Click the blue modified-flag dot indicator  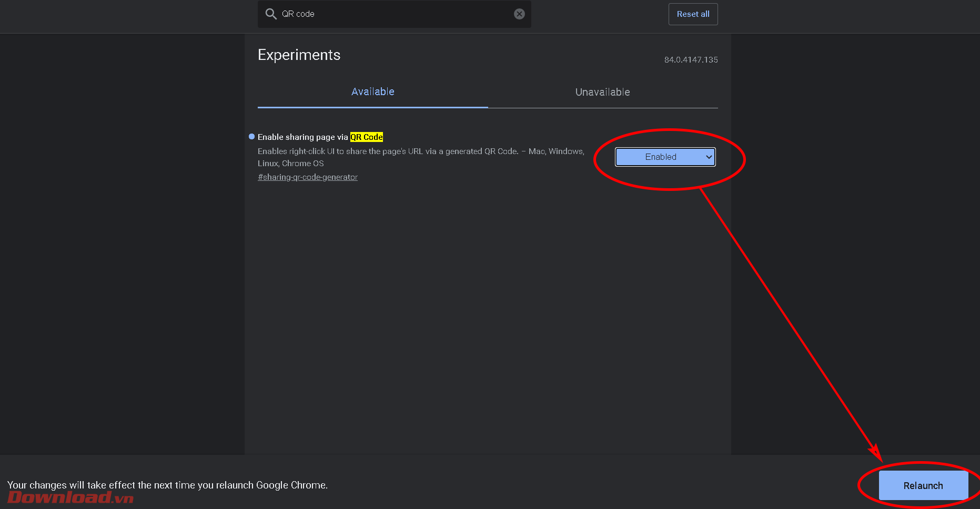point(251,137)
